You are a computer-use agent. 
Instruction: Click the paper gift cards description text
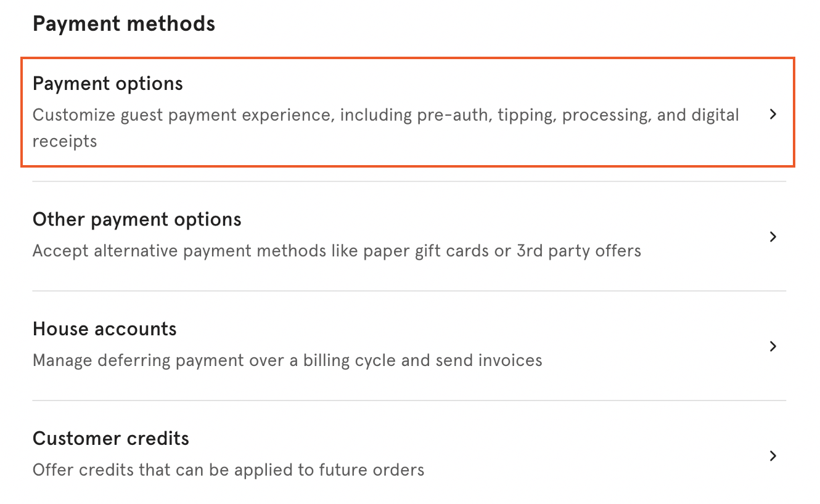coord(337,251)
